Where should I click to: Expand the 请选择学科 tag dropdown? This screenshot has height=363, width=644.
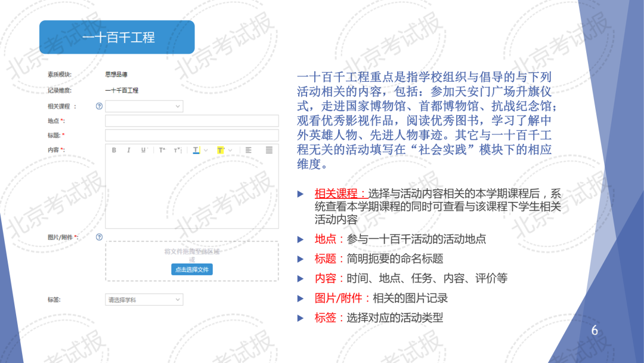coord(144,300)
